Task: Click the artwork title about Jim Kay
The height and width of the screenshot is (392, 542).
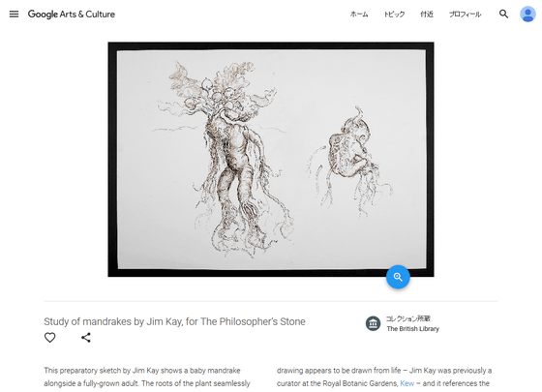Action: click(x=174, y=321)
